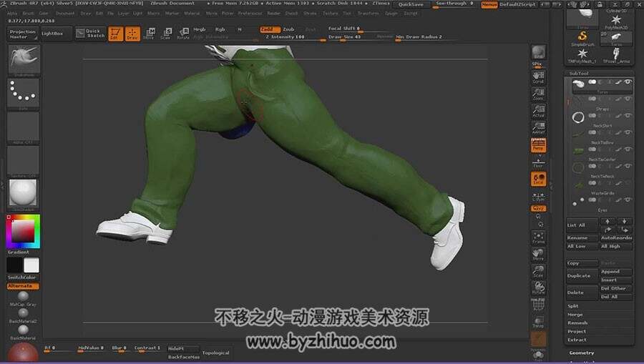Toggle Local symmetry button

[538, 179]
